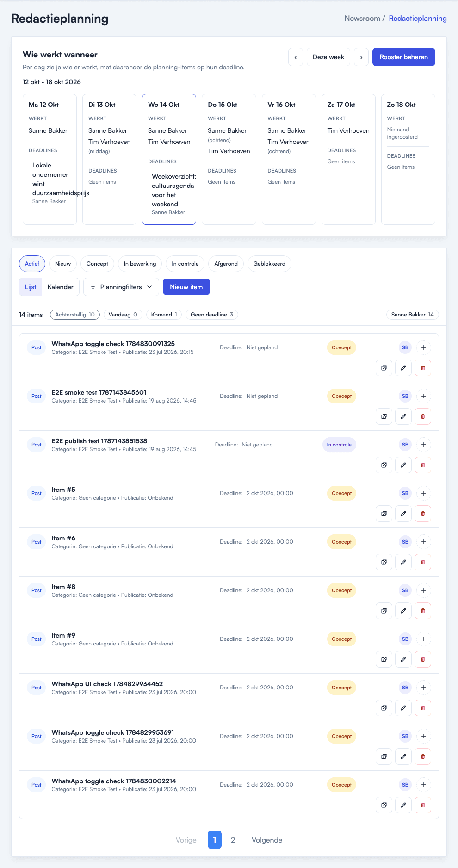Go to the previous week with the left chevron
The height and width of the screenshot is (868, 458).
[296, 57]
